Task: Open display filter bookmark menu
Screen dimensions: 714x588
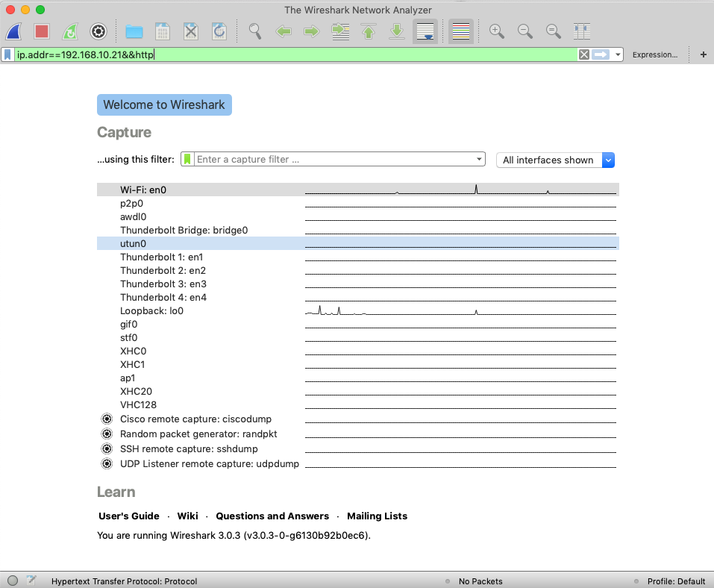Action: coord(7,54)
